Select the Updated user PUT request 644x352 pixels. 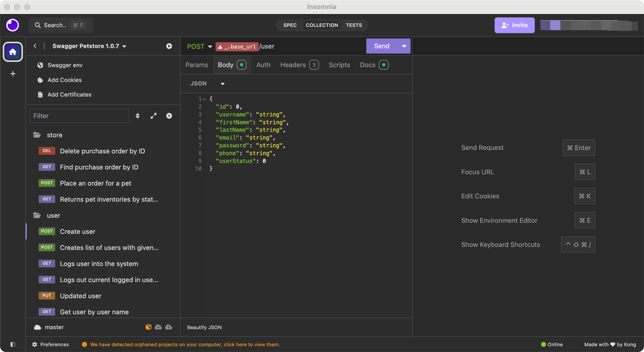[80, 296]
